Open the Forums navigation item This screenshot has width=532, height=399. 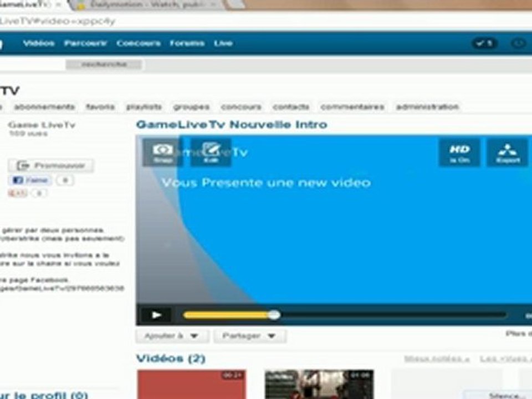[x=187, y=43]
